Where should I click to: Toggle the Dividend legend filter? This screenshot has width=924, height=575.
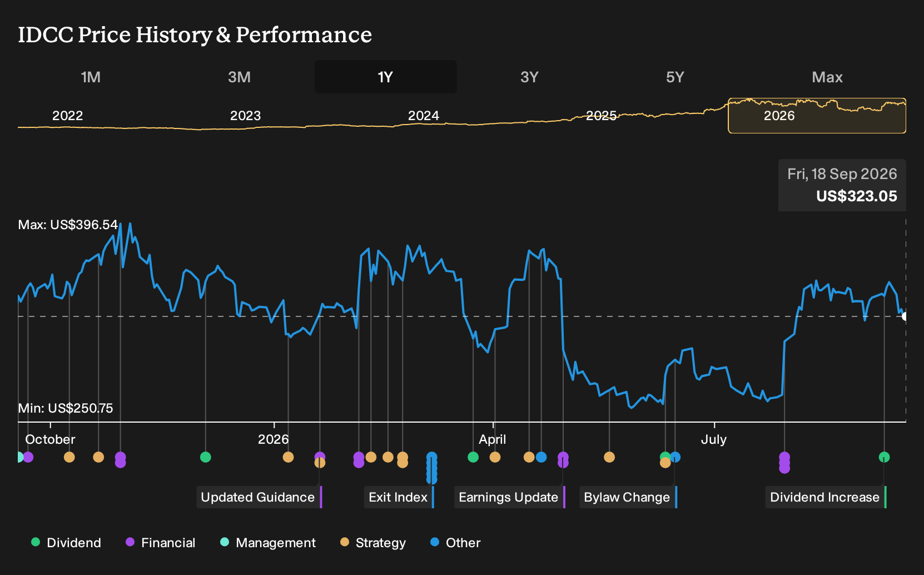[66, 543]
